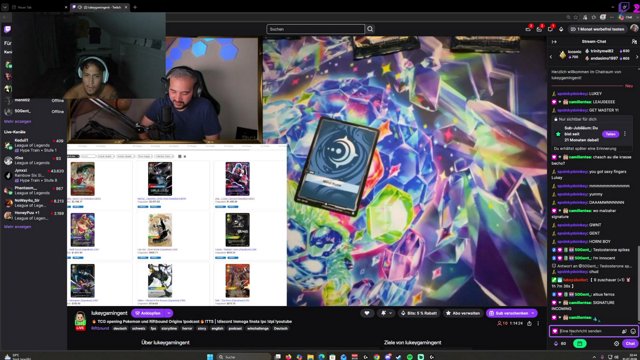Select the 'schweiz' tag
The height and width of the screenshot is (360, 640).
138,328
